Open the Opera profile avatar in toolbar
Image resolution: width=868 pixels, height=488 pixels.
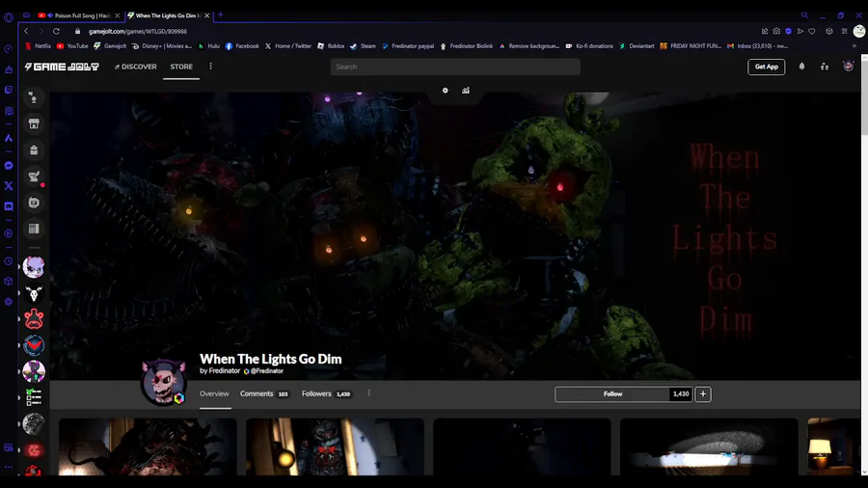[x=859, y=32]
